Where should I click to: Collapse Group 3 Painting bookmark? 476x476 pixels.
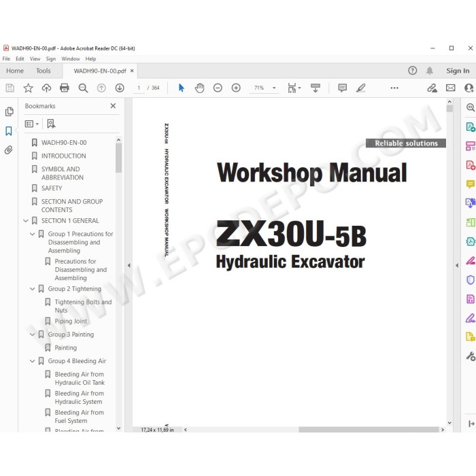click(x=32, y=335)
